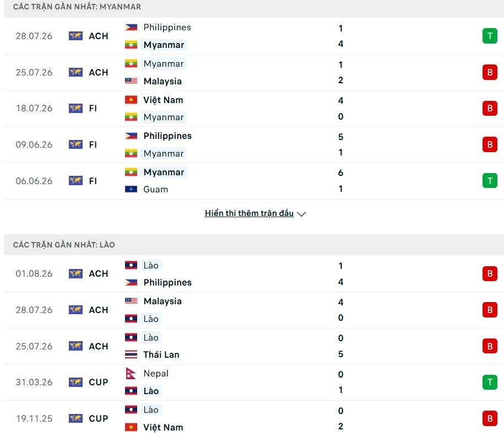Click the Guam flag icon
The width and height of the screenshot is (504, 436).
[x=131, y=189]
